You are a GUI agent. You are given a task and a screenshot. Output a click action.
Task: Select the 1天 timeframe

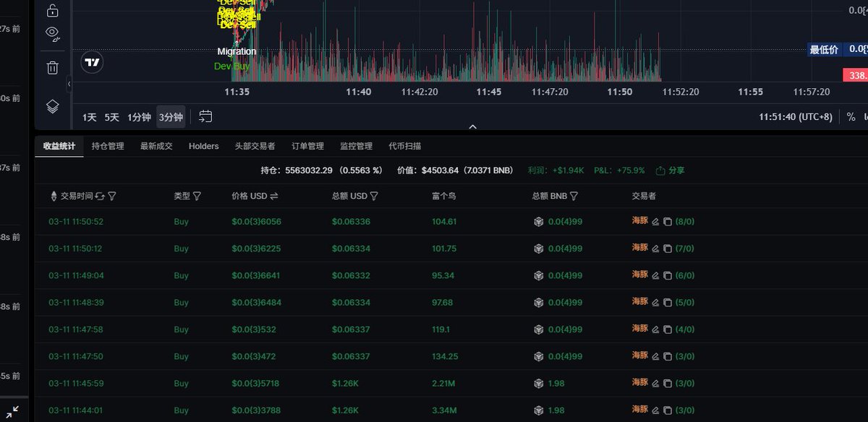point(90,117)
